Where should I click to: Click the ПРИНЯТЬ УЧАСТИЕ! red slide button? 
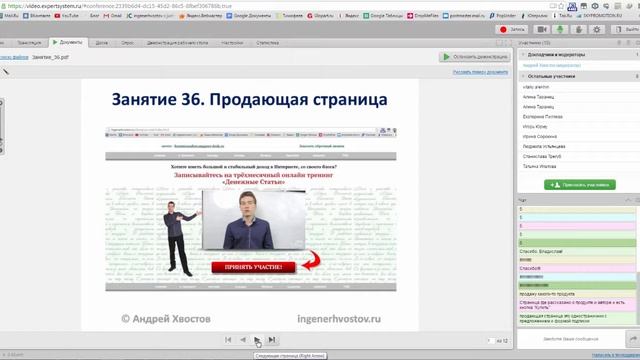click(x=253, y=267)
